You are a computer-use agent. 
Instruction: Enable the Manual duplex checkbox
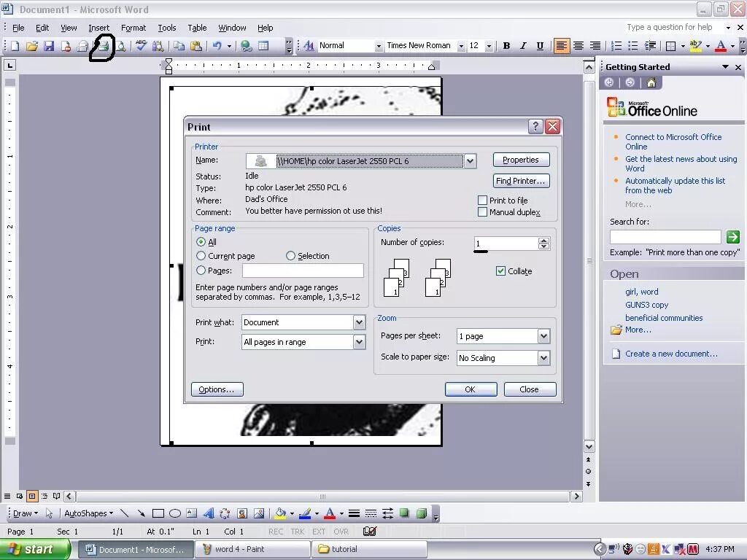(x=483, y=212)
